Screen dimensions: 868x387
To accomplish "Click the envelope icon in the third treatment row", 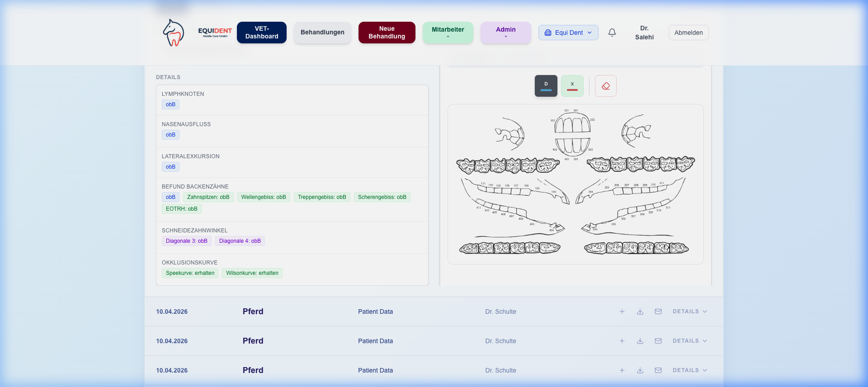I will coord(658,370).
